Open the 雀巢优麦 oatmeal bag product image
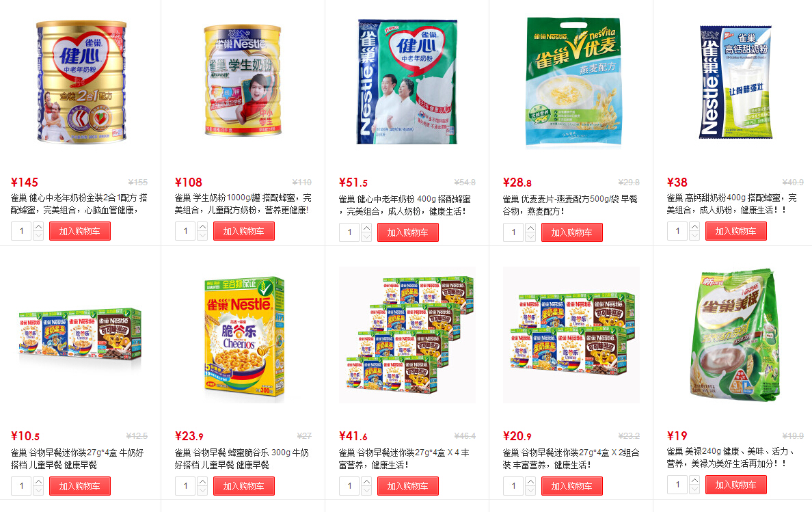The image size is (812, 512). point(573,82)
